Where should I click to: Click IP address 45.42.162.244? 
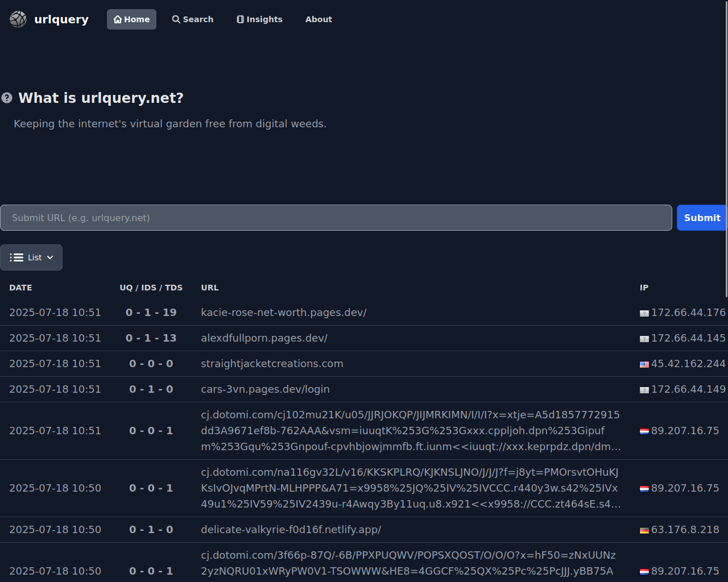(688, 364)
